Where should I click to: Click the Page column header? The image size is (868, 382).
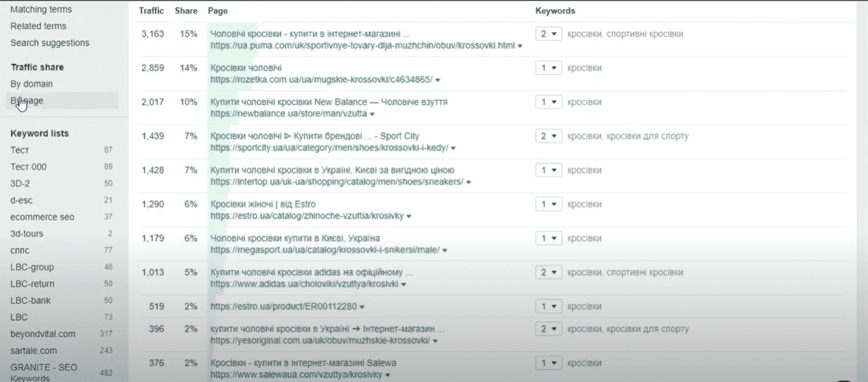(218, 11)
